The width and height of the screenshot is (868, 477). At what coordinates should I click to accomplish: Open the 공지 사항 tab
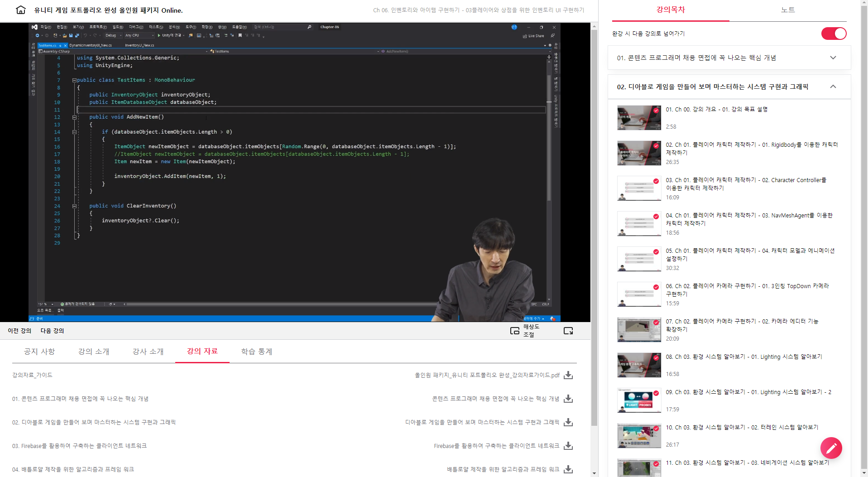(x=39, y=352)
